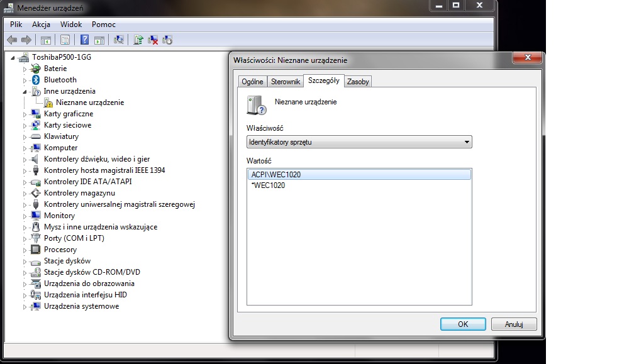The image size is (634, 364).
Task: Click the Properties toolbar icon
Action: (65, 40)
